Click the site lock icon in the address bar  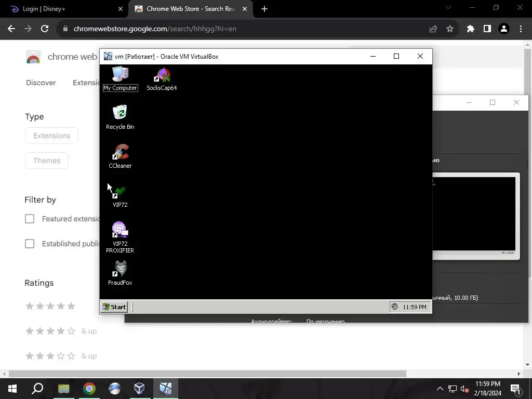[65, 29]
